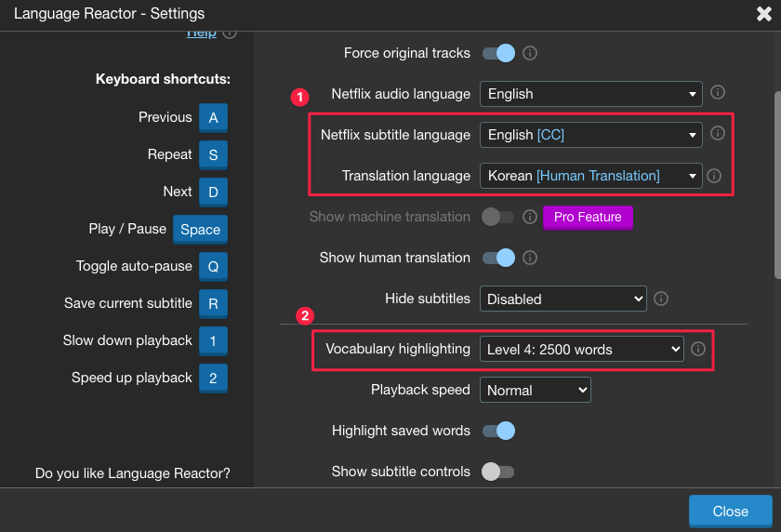Toggle Show human translation switch

pyautogui.click(x=498, y=258)
